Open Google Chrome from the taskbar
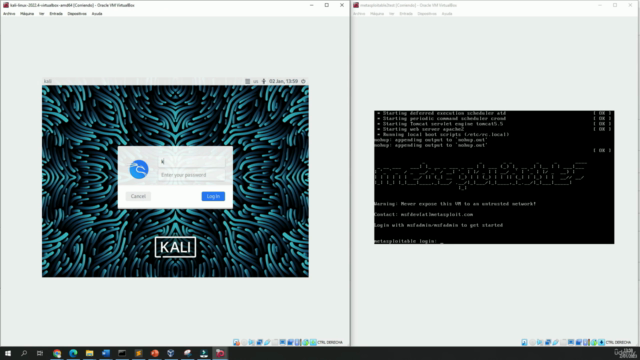The width and height of the screenshot is (640, 360). pos(57,353)
